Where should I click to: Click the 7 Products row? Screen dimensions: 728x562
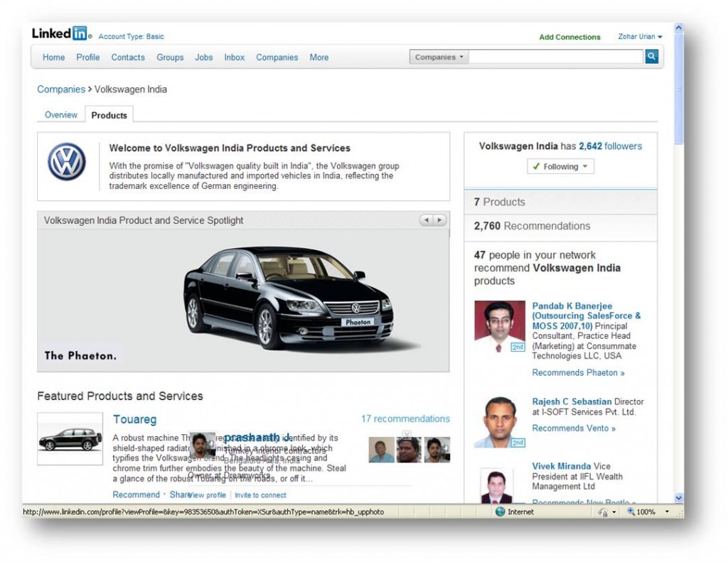tap(560, 202)
